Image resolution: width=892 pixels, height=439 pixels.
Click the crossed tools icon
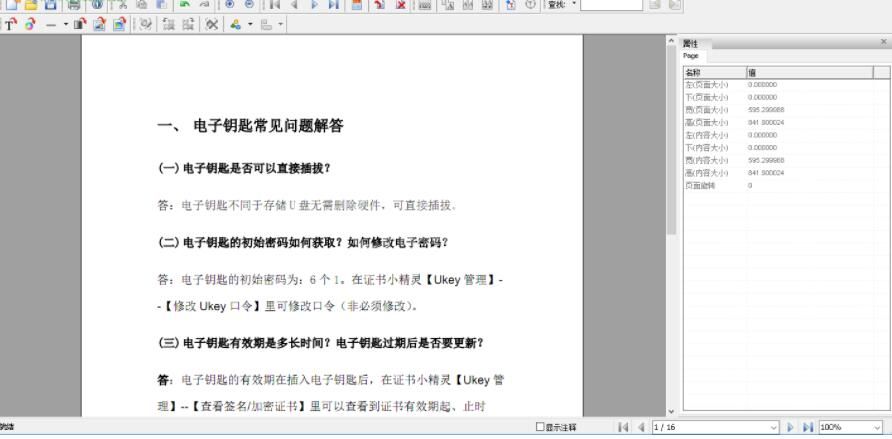tap(212, 24)
